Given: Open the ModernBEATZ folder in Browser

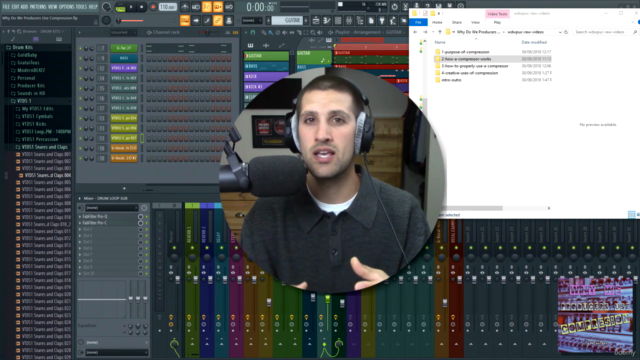Looking at the screenshot, I should pos(31,70).
